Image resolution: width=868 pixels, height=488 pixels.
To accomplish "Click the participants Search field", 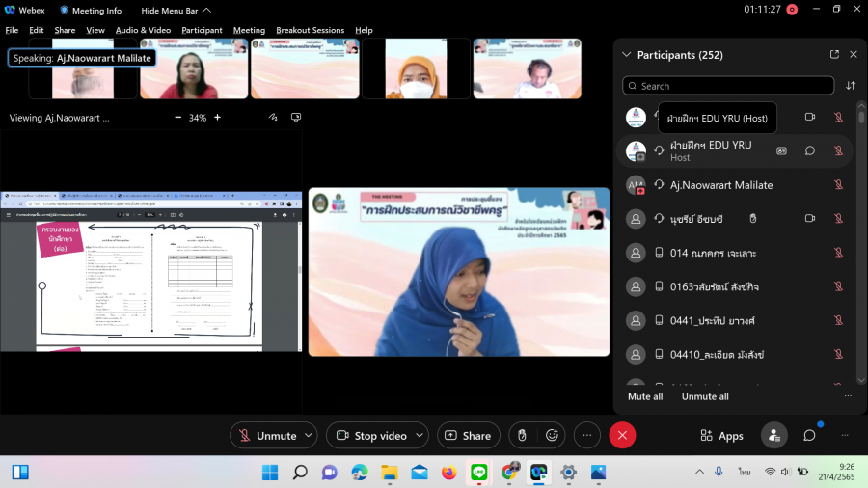I will pos(728,86).
